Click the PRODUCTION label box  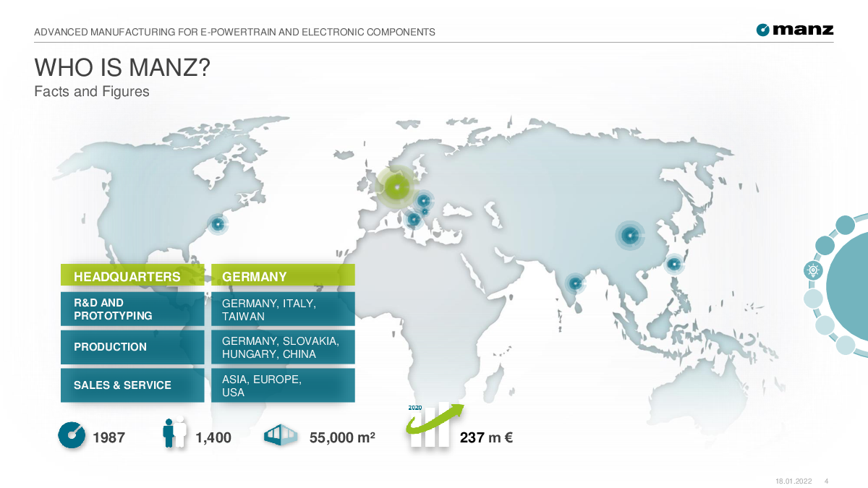pos(132,347)
